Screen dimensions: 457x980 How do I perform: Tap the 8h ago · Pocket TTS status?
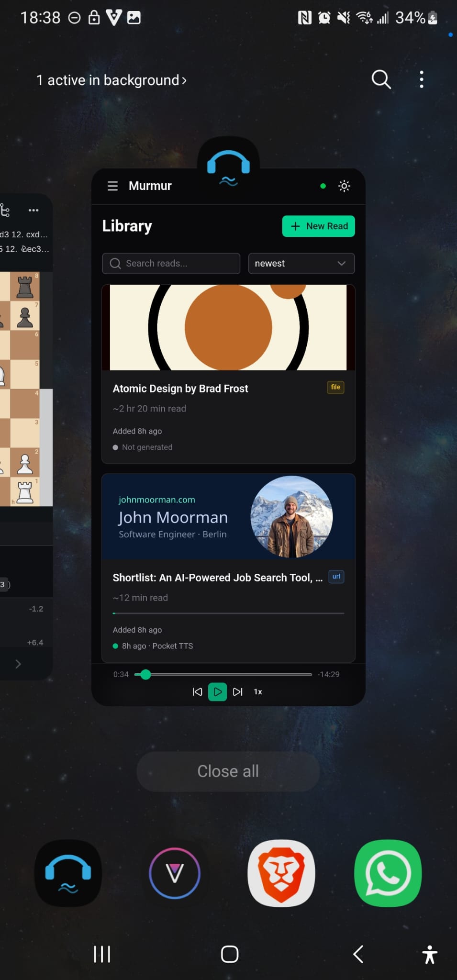point(153,646)
